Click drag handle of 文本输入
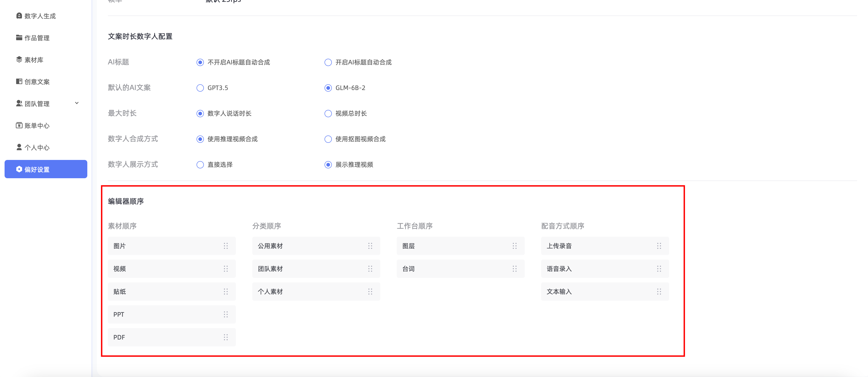868x377 pixels. [x=659, y=292]
